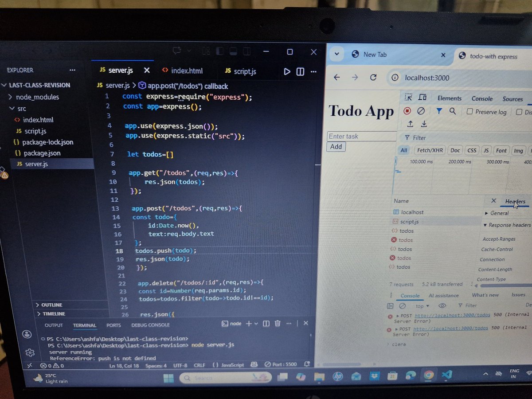Kill the terminal with the trash icon
The height and width of the screenshot is (399, 532).
point(278,324)
